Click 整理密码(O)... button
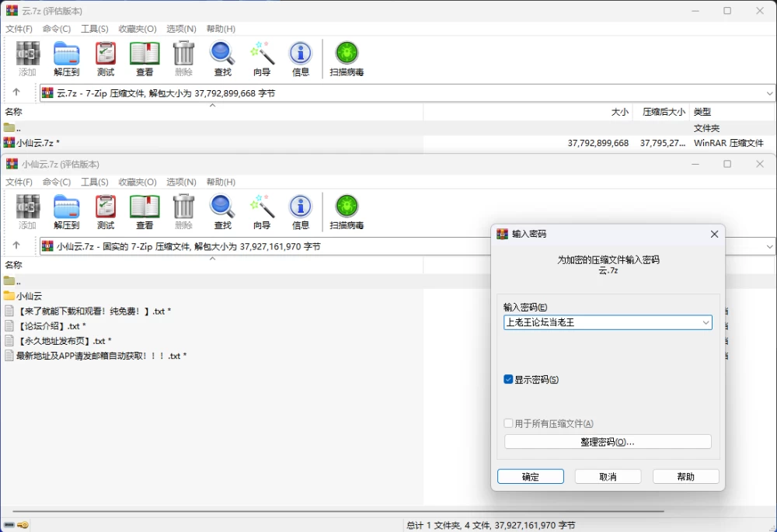This screenshot has height=532, width=777. [608, 442]
